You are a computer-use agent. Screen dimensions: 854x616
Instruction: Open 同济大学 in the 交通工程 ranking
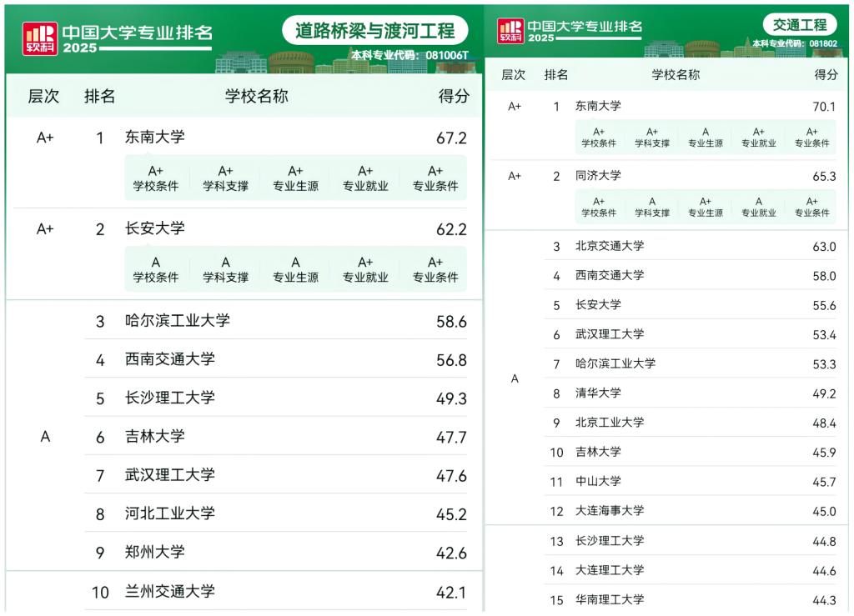tap(598, 176)
